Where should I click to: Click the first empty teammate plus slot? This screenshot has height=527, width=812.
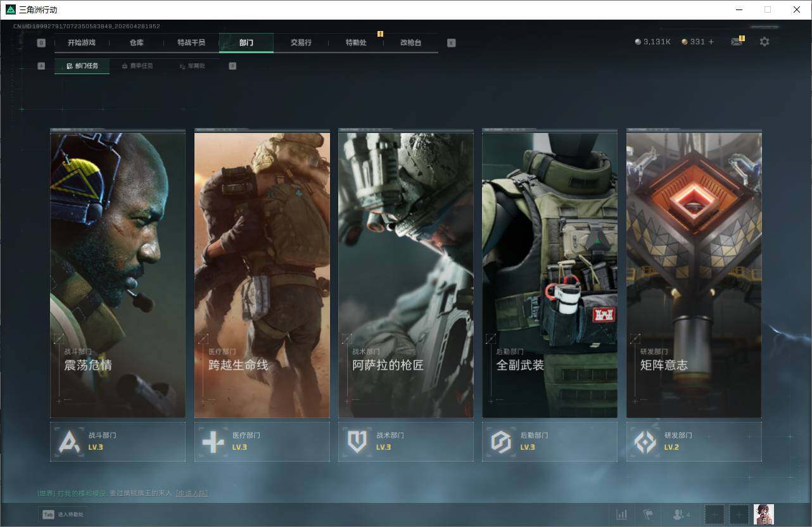click(x=714, y=514)
